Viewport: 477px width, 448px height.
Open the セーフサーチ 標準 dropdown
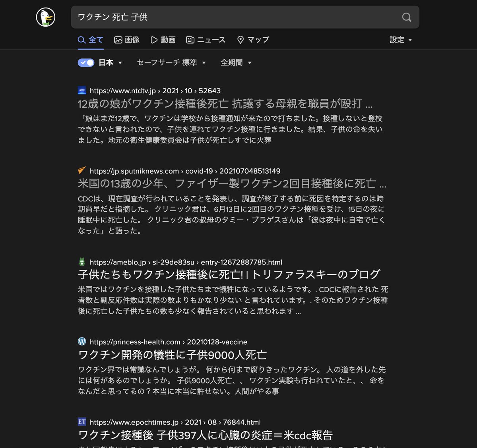point(171,62)
